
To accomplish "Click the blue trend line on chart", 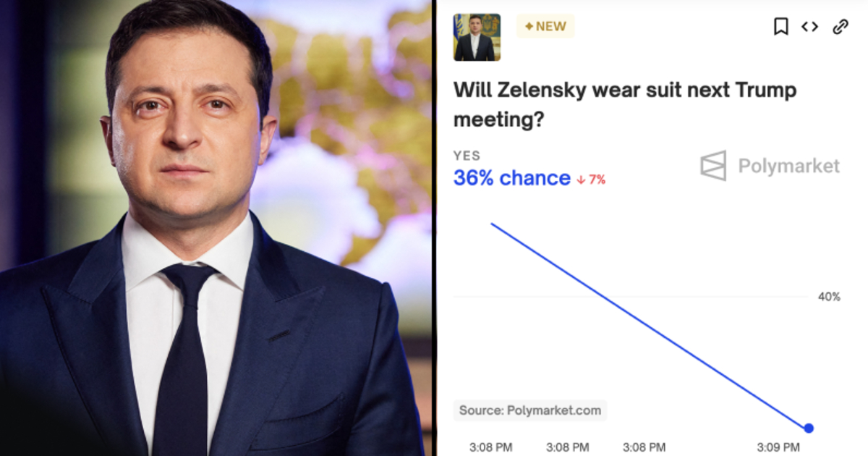I will click(x=650, y=326).
